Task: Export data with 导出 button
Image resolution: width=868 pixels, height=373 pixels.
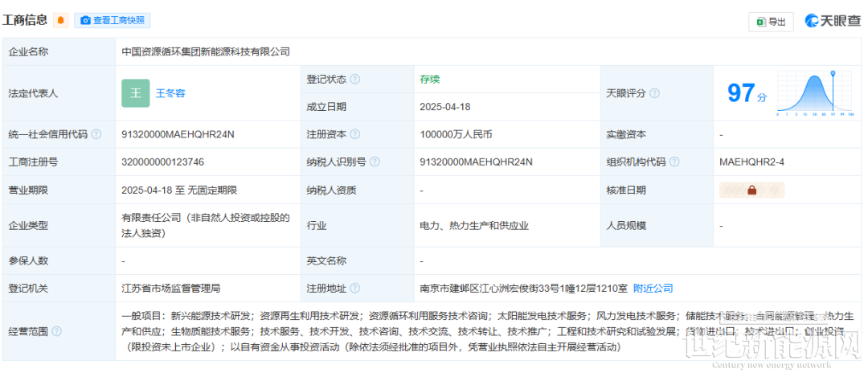Action: pos(771,22)
